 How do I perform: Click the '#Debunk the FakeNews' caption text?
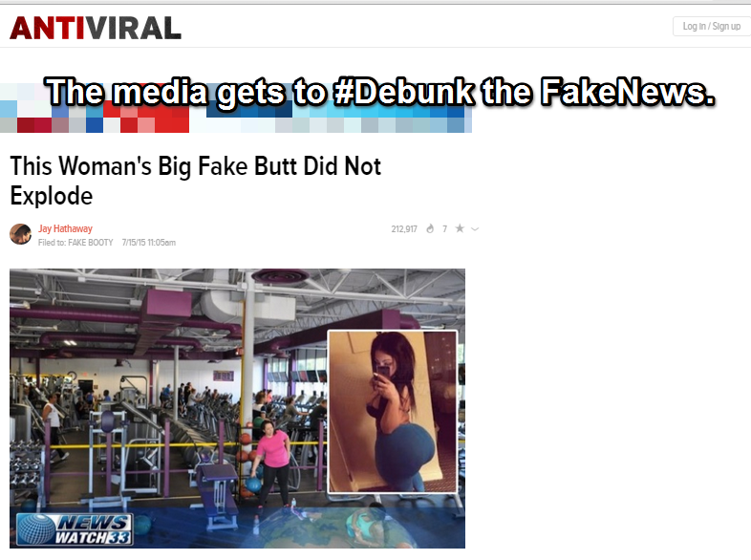point(525,91)
